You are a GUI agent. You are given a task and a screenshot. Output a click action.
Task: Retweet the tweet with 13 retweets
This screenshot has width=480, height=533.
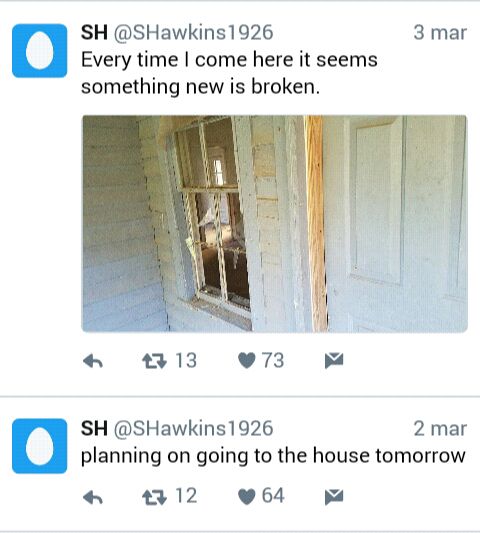(154, 361)
